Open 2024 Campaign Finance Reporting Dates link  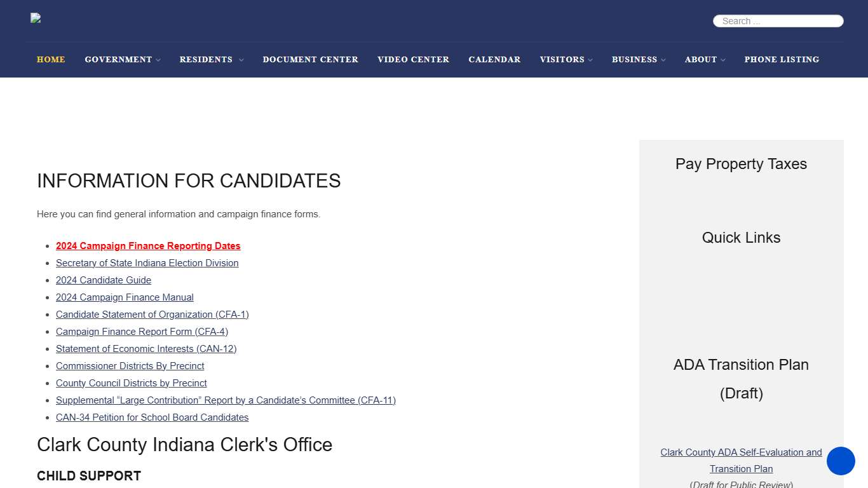pyautogui.click(x=148, y=246)
